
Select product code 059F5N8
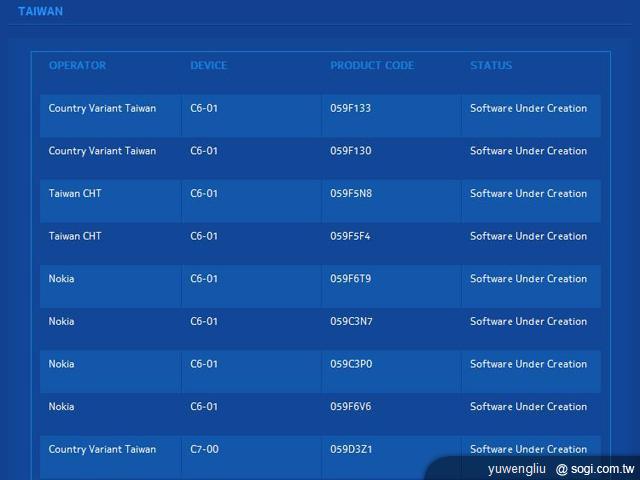coord(350,194)
